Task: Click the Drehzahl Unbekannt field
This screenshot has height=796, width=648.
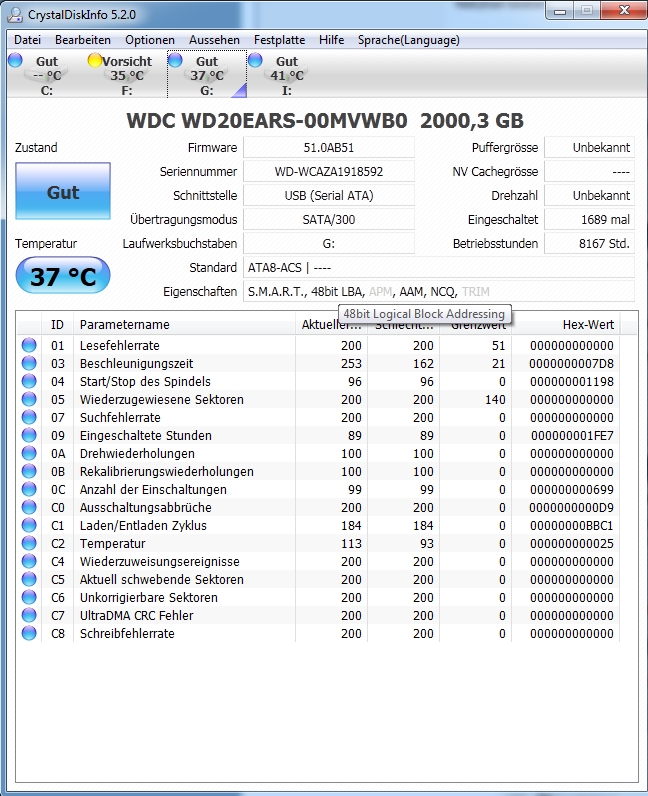Action: 590,195
